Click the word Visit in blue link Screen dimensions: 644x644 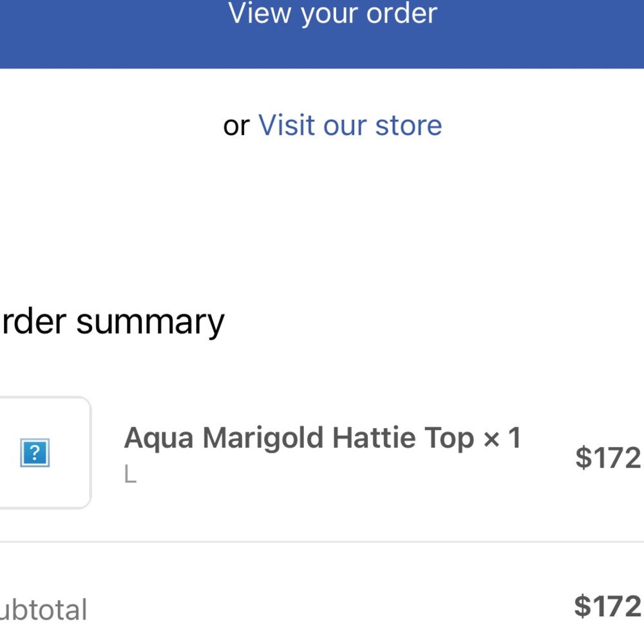(x=288, y=126)
